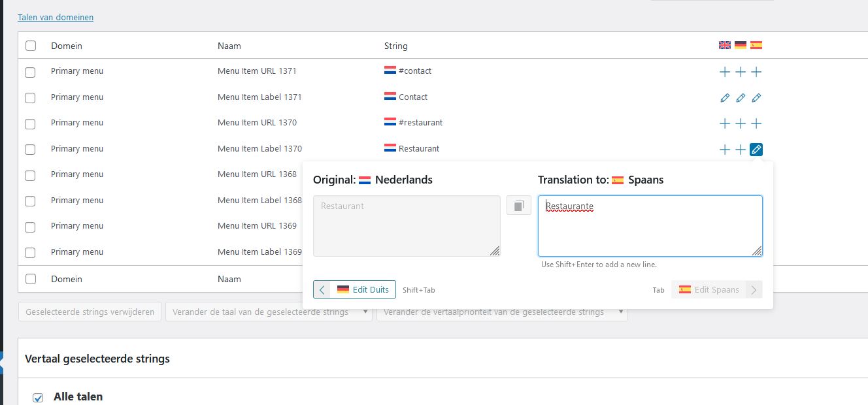Add English translation for #contact string

724,72
